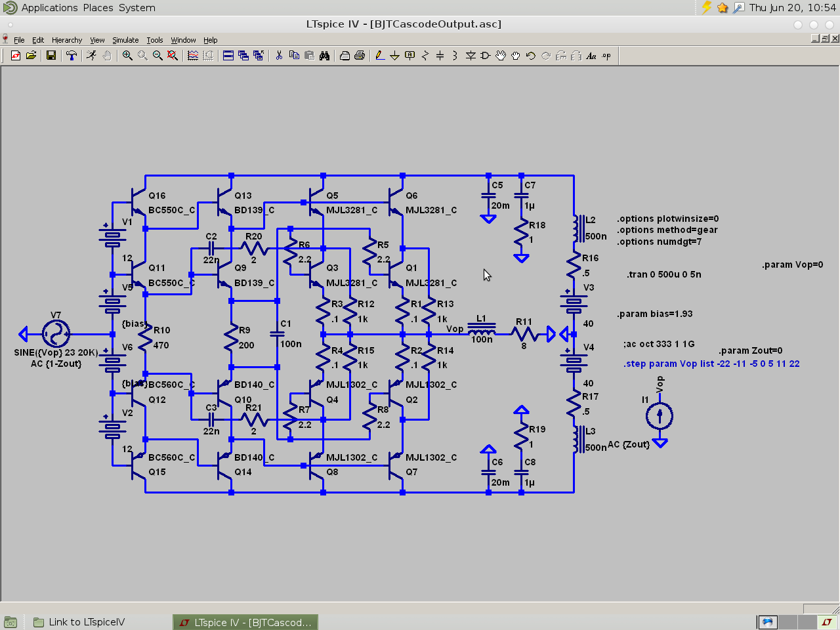Open Find with binoculars icon
Image resolution: width=840 pixels, height=630 pixels.
[x=324, y=56]
